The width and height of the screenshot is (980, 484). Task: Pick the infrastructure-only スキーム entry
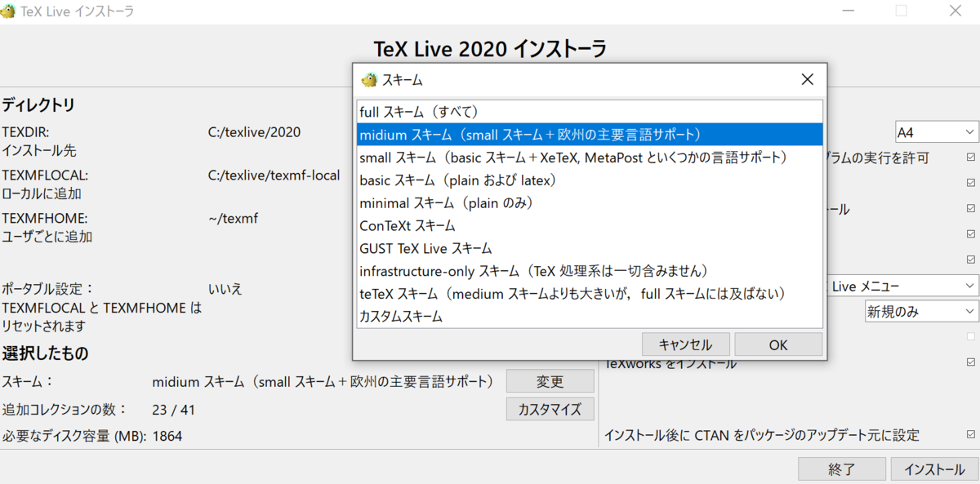pos(590,270)
